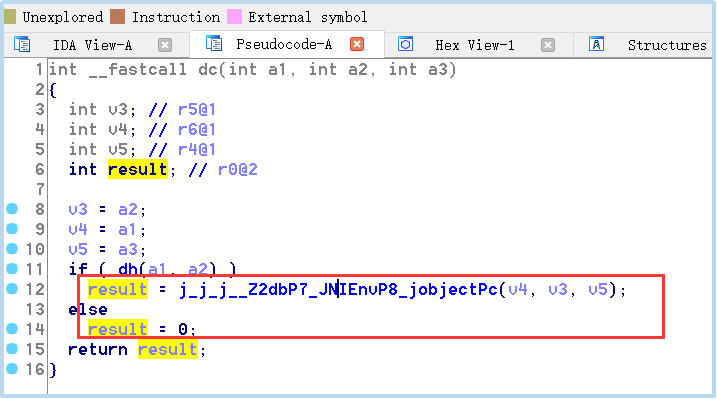Click result in the return statement
718x399 pixels.
click(x=168, y=350)
